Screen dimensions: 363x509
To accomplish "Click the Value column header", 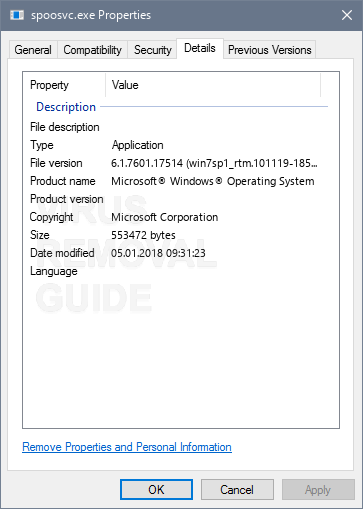I will [x=213, y=85].
